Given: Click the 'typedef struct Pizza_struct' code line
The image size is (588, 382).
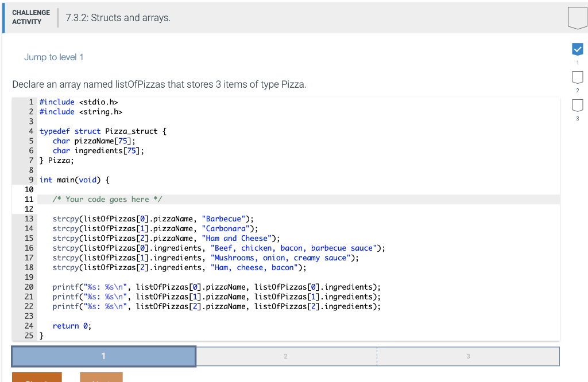Looking at the screenshot, I should click(103, 131).
